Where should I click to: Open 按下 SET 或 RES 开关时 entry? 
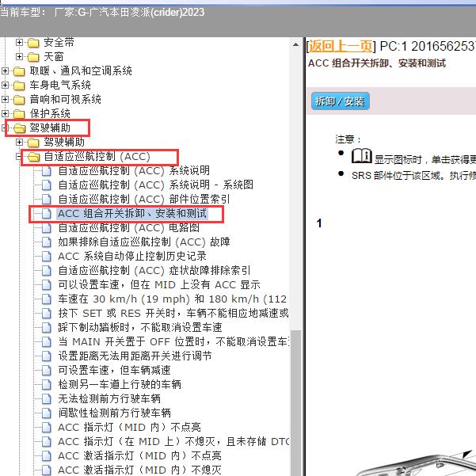point(173,314)
